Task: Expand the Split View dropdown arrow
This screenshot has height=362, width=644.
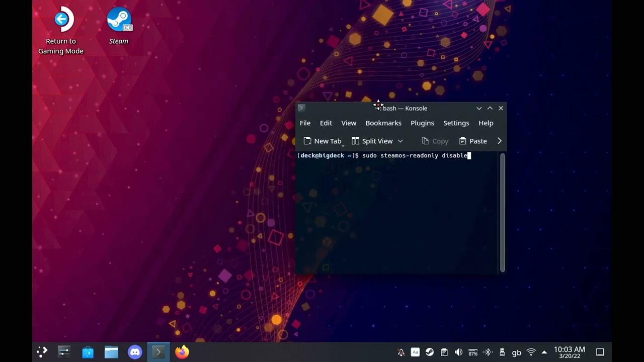Action: [400, 141]
